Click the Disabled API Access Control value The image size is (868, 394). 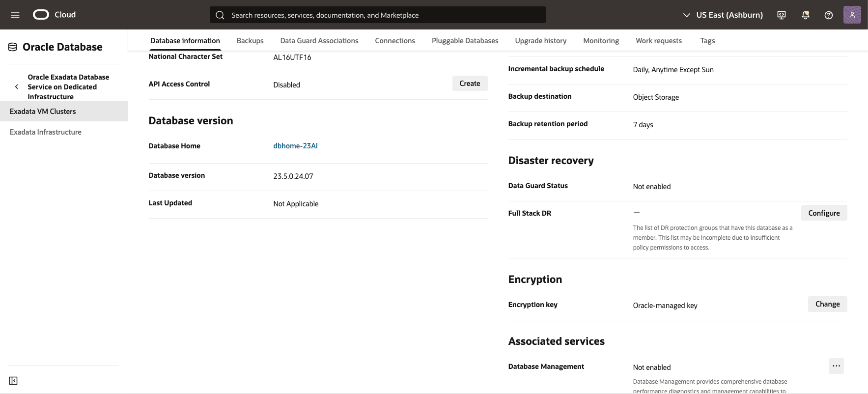[286, 85]
